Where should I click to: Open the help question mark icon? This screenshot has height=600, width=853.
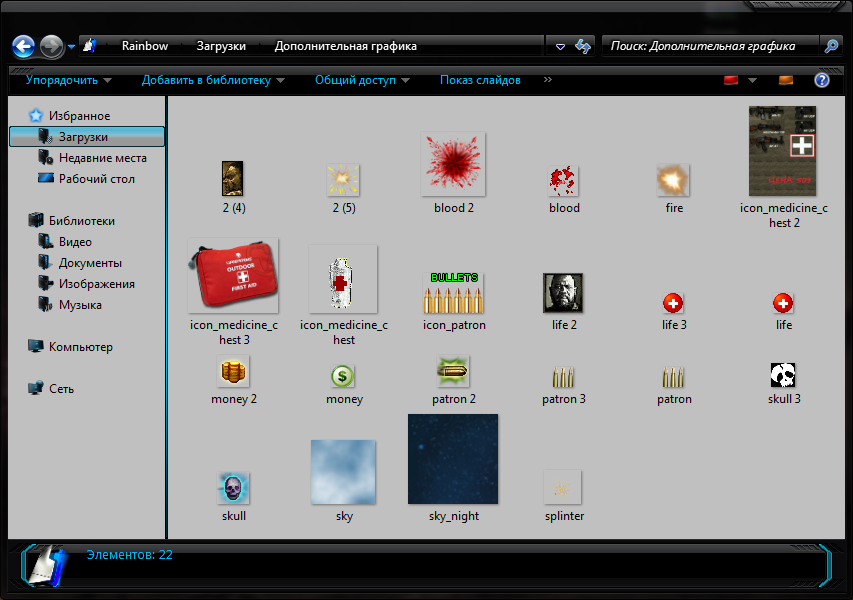point(822,80)
